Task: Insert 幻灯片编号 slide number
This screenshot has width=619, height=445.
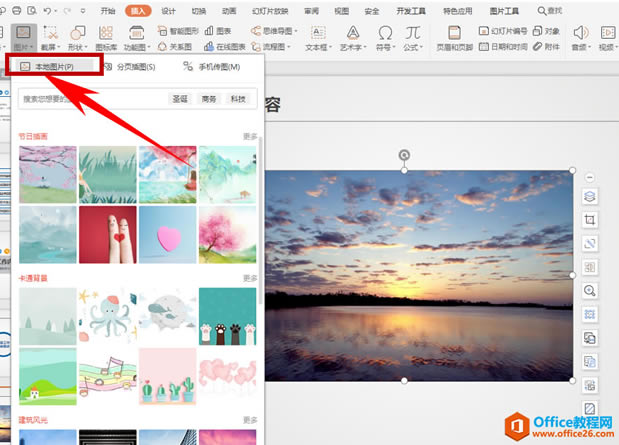Action: (503, 31)
